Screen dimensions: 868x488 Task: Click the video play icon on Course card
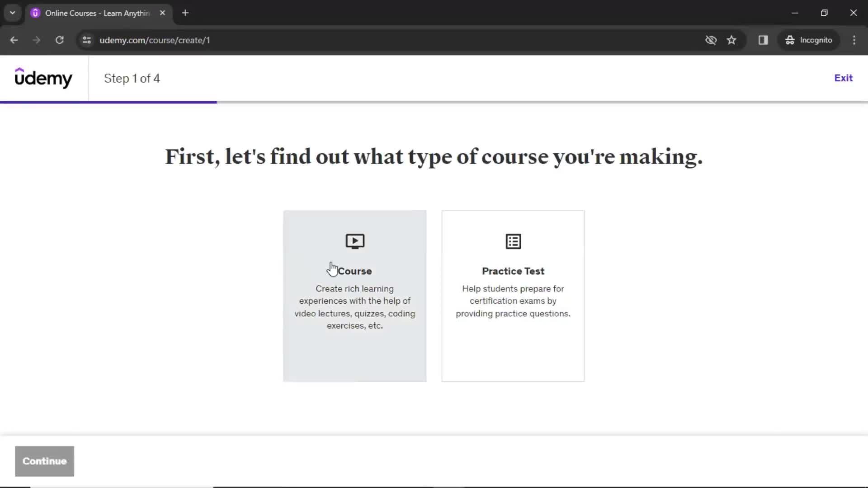(x=355, y=241)
